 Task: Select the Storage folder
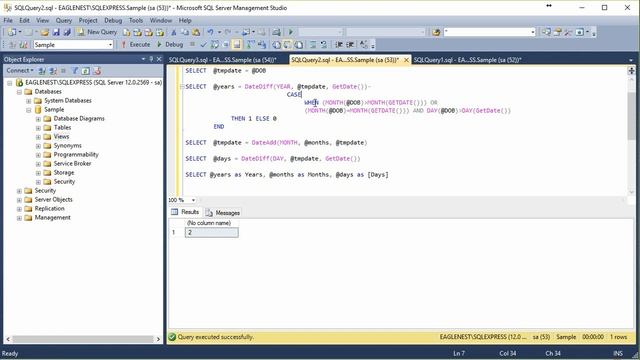[64, 173]
